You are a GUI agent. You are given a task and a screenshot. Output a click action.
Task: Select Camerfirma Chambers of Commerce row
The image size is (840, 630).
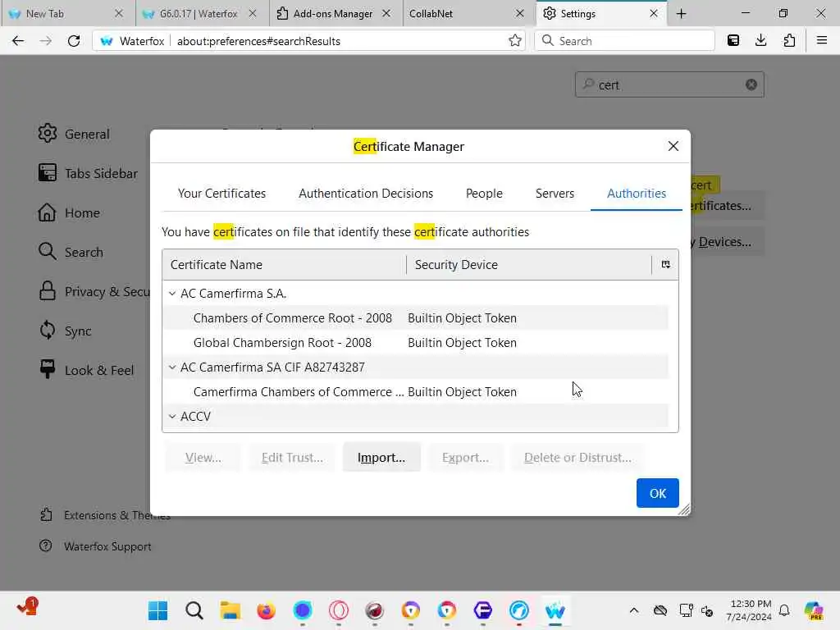[x=416, y=392]
